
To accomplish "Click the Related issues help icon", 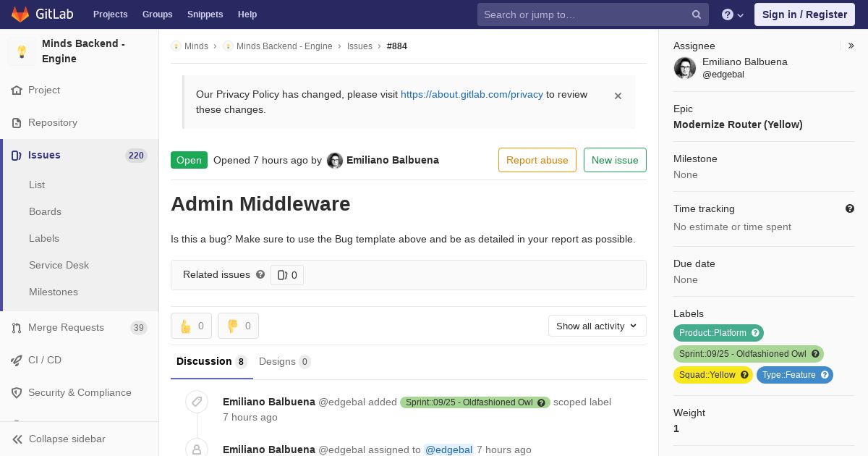I will pos(260,274).
